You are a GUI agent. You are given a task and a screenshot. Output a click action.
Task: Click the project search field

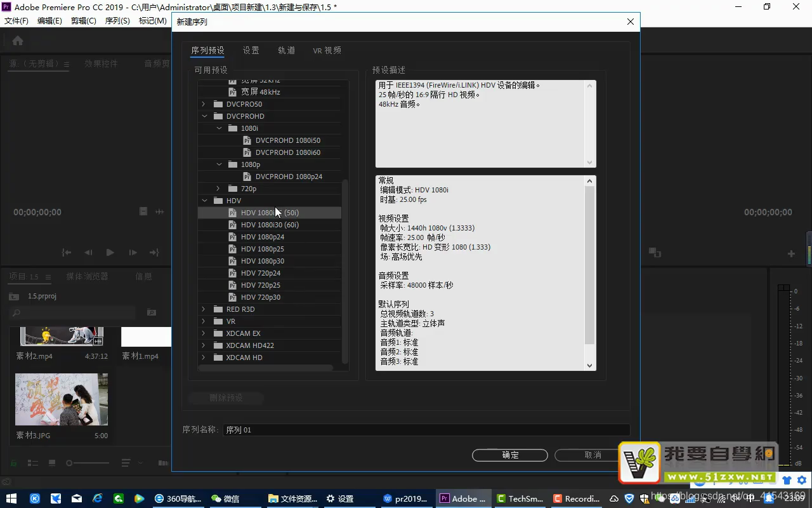[x=73, y=312]
